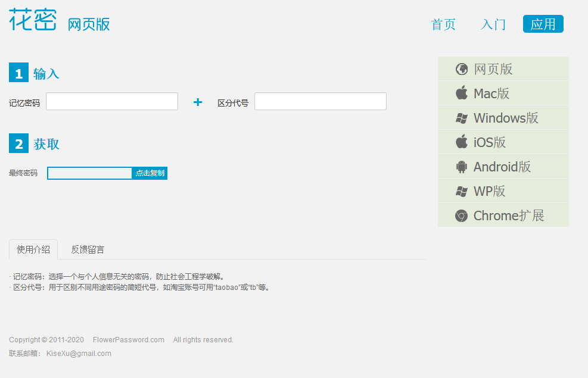The width and height of the screenshot is (588, 378).
Task: Click the KiseXu@gmail.com email link
Action: coord(79,354)
